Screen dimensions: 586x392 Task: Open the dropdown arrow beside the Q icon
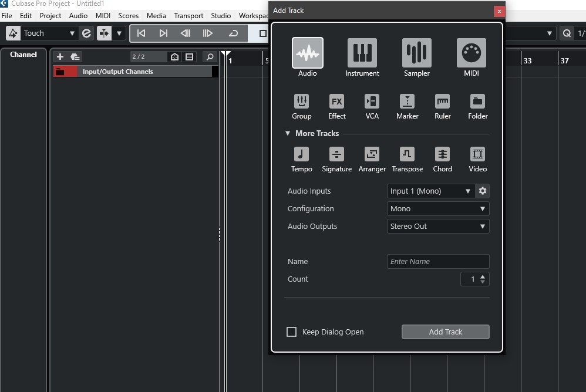549,33
